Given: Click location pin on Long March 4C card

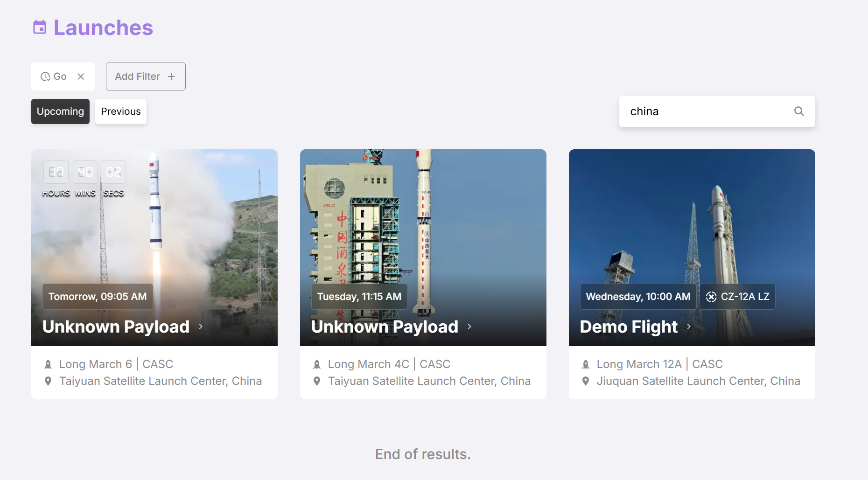Looking at the screenshot, I should pos(317,381).
